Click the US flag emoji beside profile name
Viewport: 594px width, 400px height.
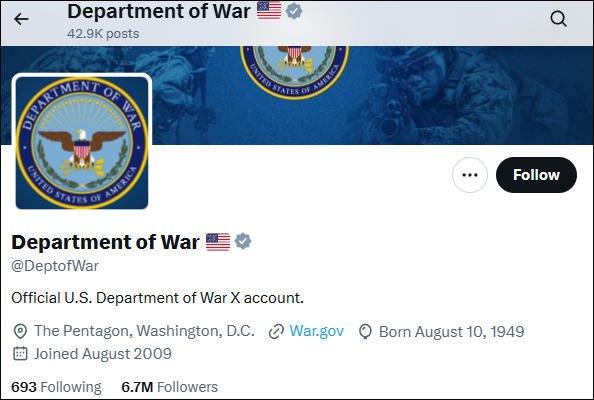click(218, 242)
